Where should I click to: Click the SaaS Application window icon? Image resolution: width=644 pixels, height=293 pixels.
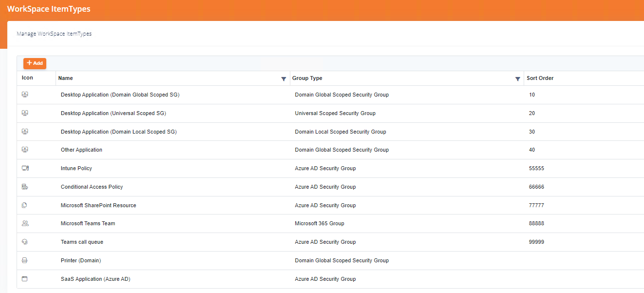pyautogui.click(x=25, y=279)
